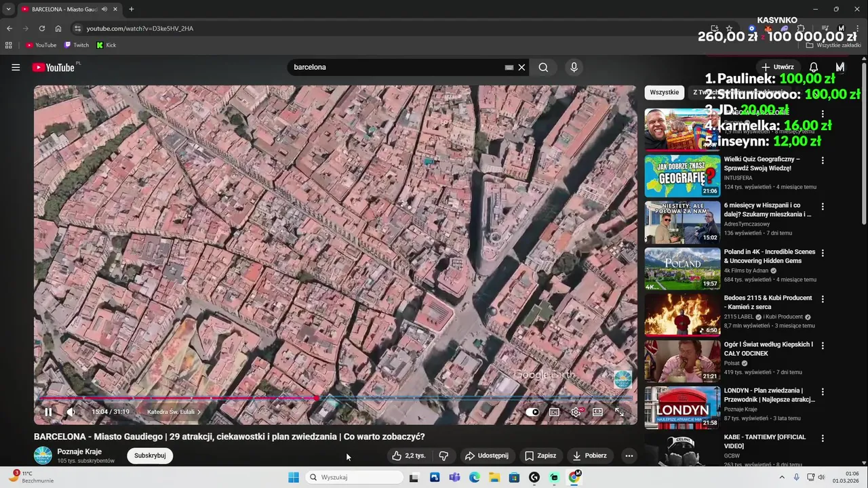
Task: Open options menu for '6 miesięcy w Hiszpanii'
Action: [x=823, y=207]
